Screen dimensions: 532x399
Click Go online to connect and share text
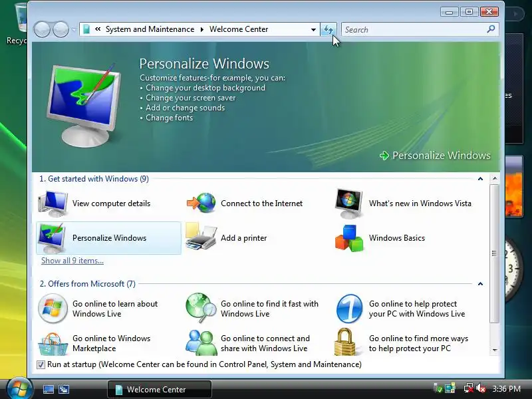click(265, 343)
